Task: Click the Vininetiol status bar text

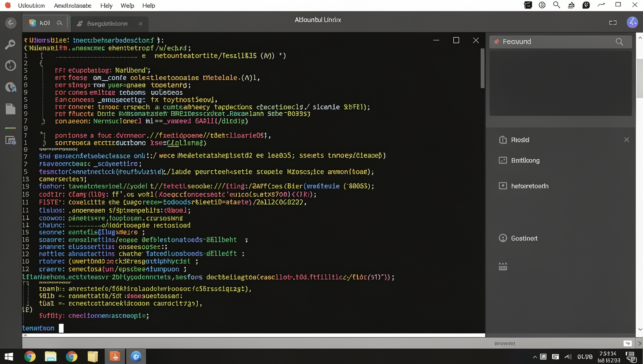Action: [504, 344]
